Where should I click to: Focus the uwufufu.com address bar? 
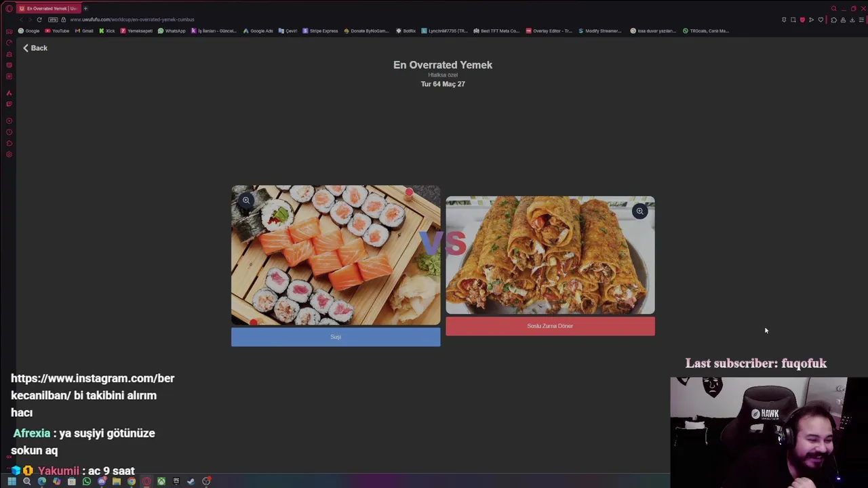pos(133,20)
